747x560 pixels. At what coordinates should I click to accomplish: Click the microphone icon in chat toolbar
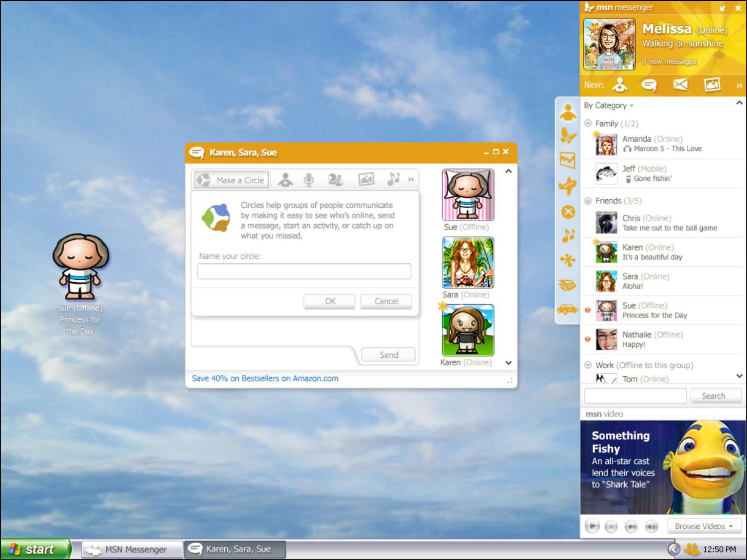tap(309, 180)
